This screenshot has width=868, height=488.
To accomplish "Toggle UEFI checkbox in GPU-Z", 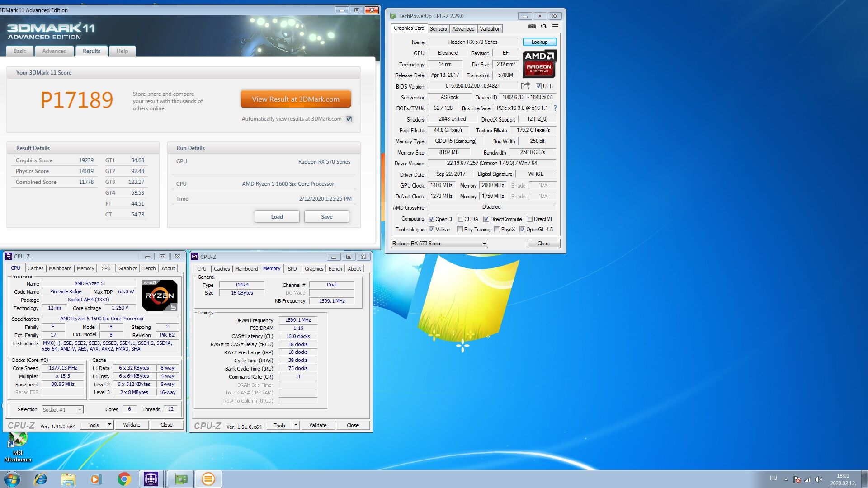I will click(538, 86).
